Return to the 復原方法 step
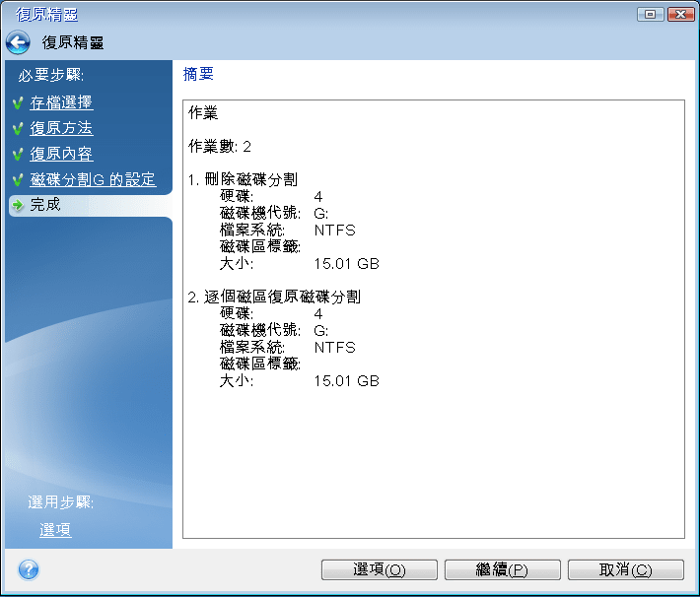 click(61, 128)
